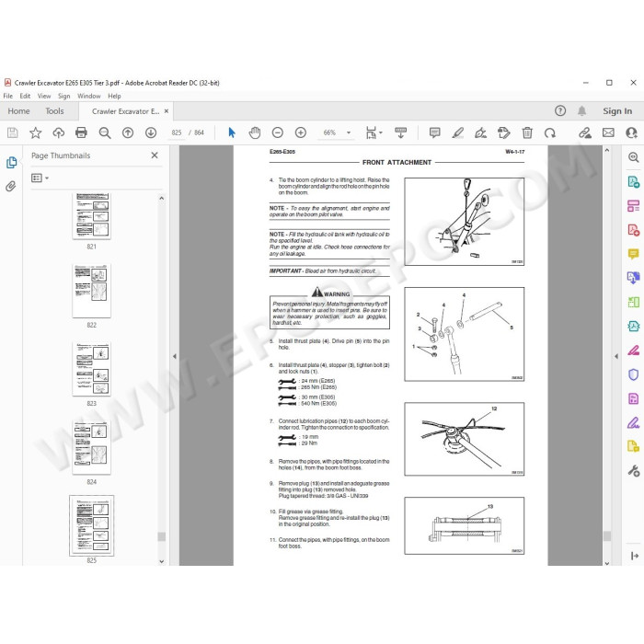Select the Highlight text pen tool
The image size is (644, 644).
(457, 132)
